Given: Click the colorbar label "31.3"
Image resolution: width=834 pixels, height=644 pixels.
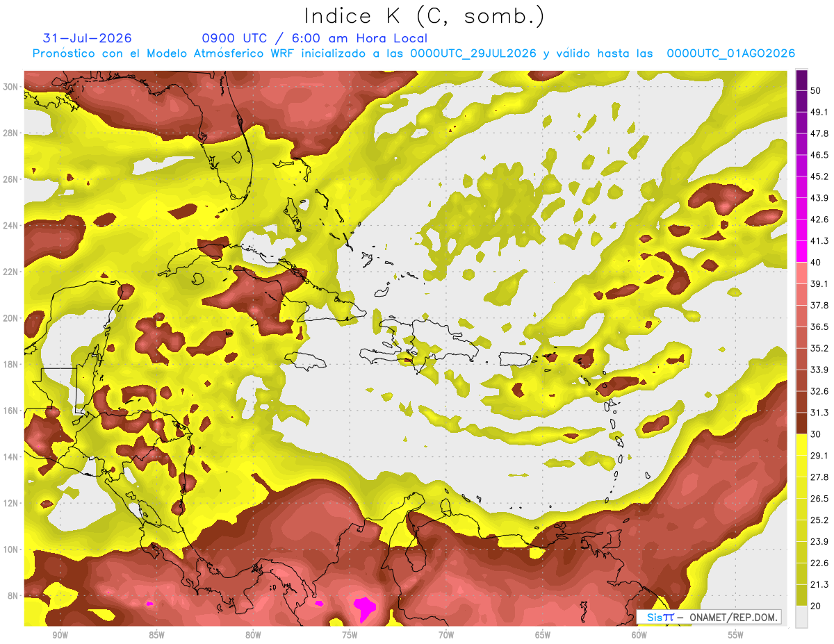Looking at the screenshot, I should pos(819,413).
